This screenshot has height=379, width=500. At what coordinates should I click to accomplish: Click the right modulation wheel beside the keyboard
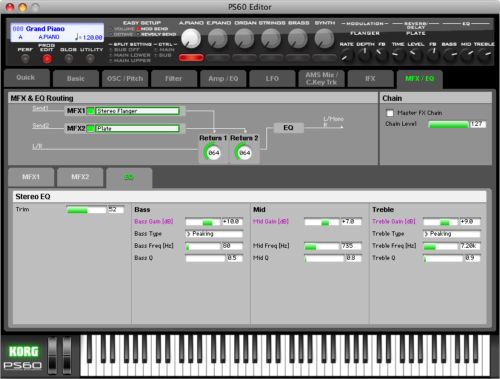coord(67,355)
